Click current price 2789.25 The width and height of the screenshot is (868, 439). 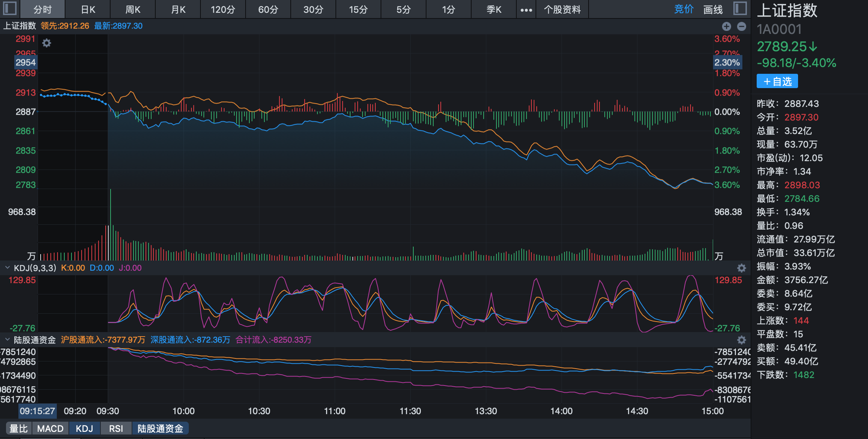click(x=787, y=47)
